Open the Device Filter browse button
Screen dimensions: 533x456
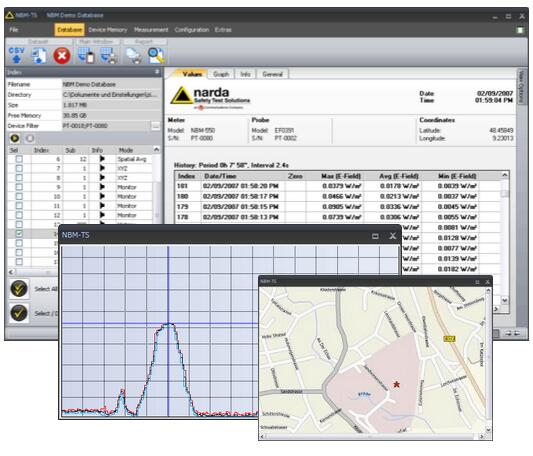coord(155,126)
